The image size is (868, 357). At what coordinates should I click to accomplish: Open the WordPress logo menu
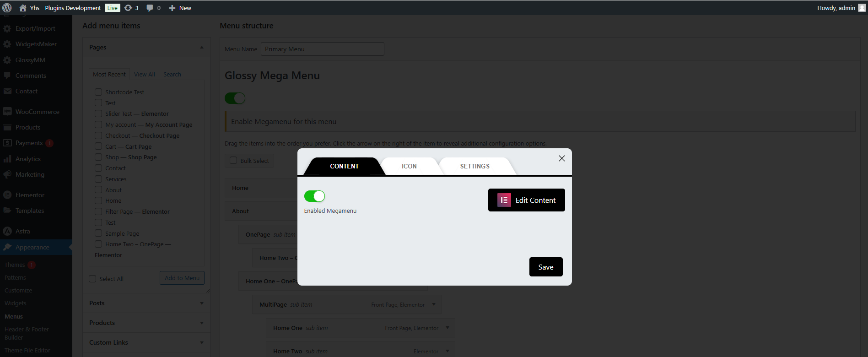pyautogui.click(x=7, y=8)
